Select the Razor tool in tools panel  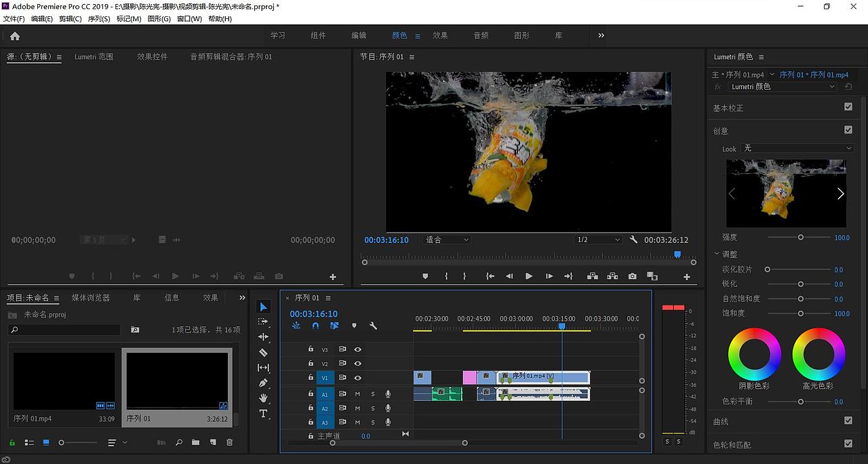pos(263,353)
